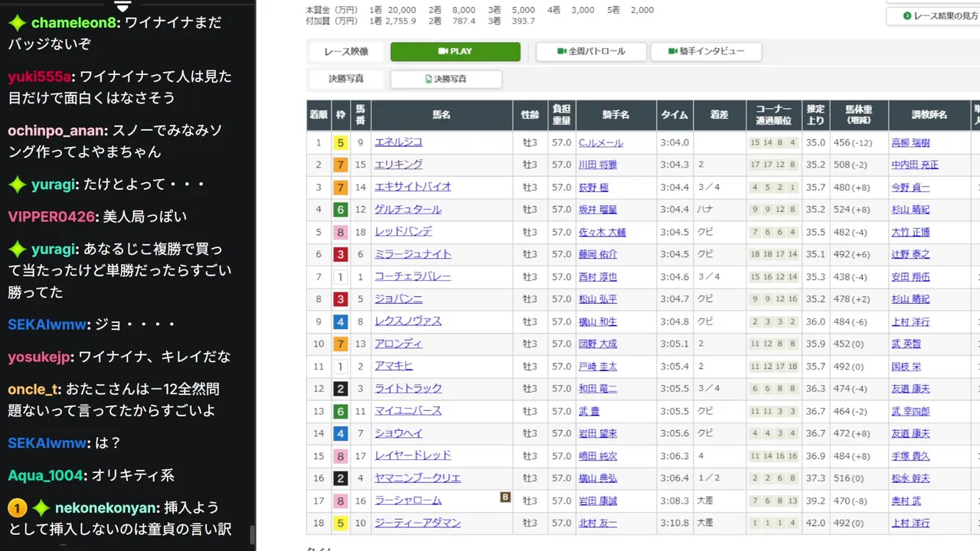Open jockey 荻野 極's page

click(595, 187)
